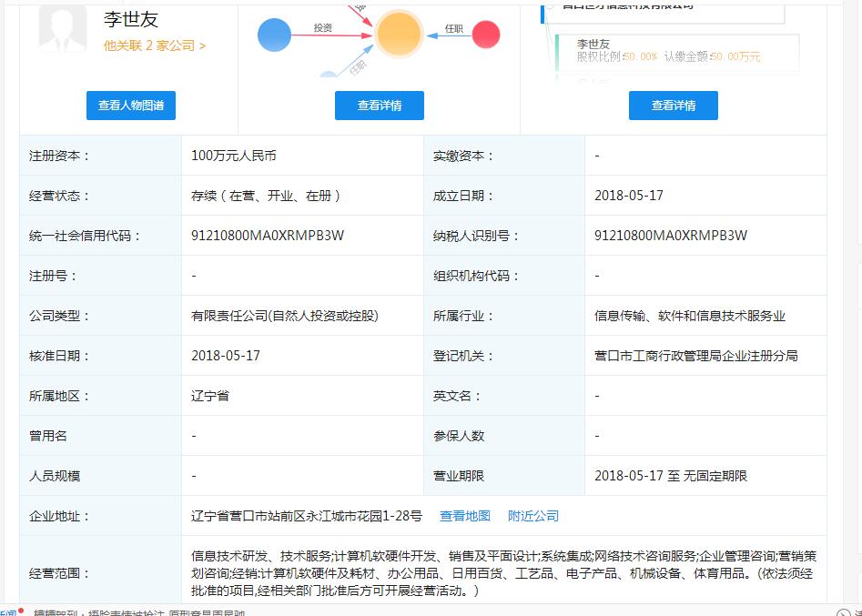Open 查看详情 under the shareholding panel
862x616 pixels.
coord(673,106)
